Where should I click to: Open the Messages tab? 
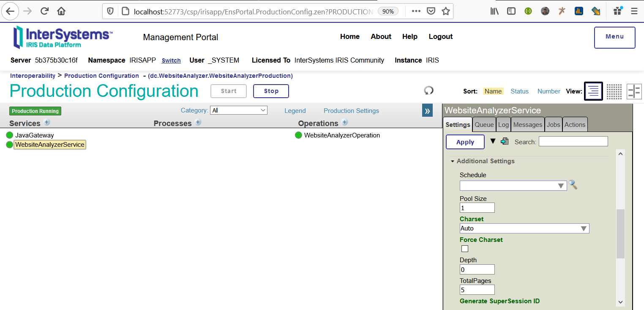(x=527, y=124)
